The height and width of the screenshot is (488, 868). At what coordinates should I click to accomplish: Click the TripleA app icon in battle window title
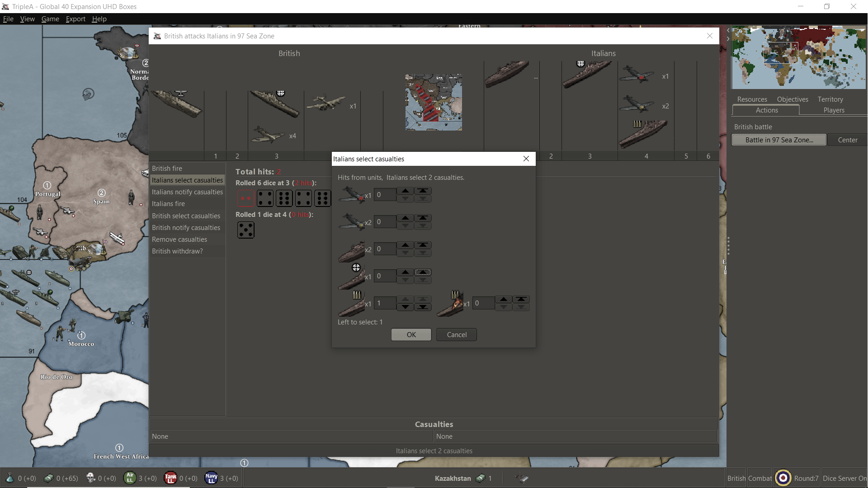[157, 36]
